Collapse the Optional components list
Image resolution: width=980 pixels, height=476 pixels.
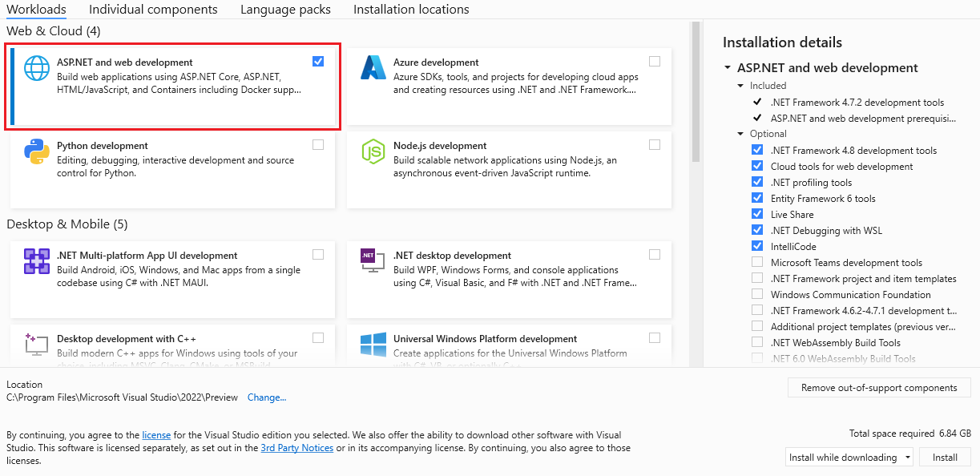(741, 134)
